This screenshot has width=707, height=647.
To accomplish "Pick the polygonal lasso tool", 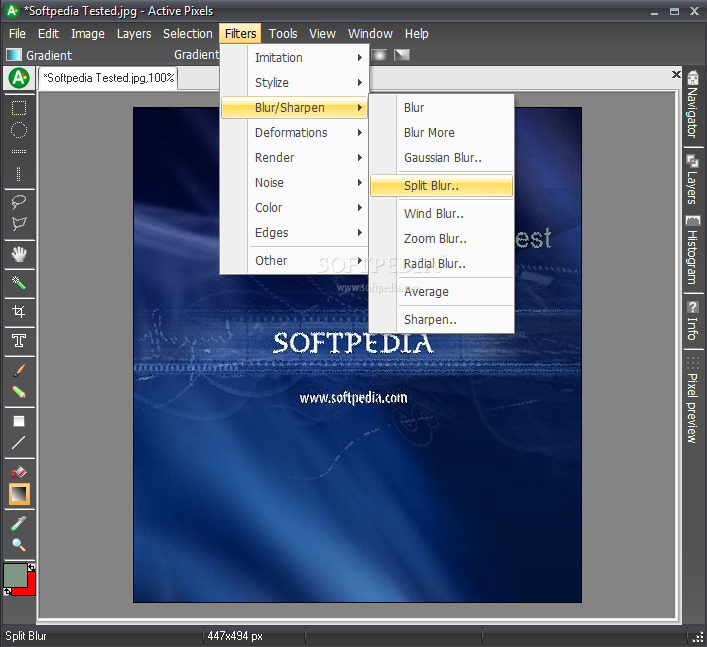I will 18,223.
